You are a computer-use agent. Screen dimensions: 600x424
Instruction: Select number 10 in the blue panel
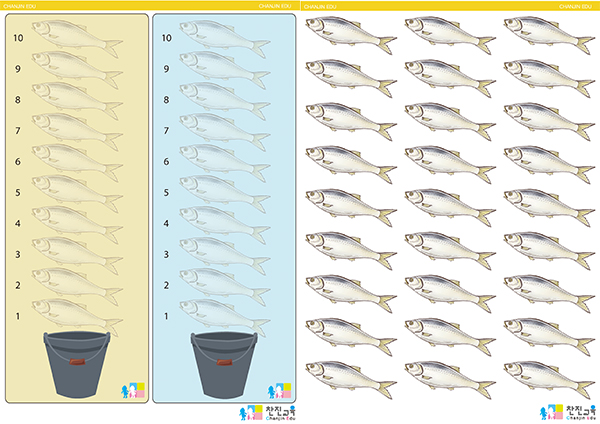[166, 38]
